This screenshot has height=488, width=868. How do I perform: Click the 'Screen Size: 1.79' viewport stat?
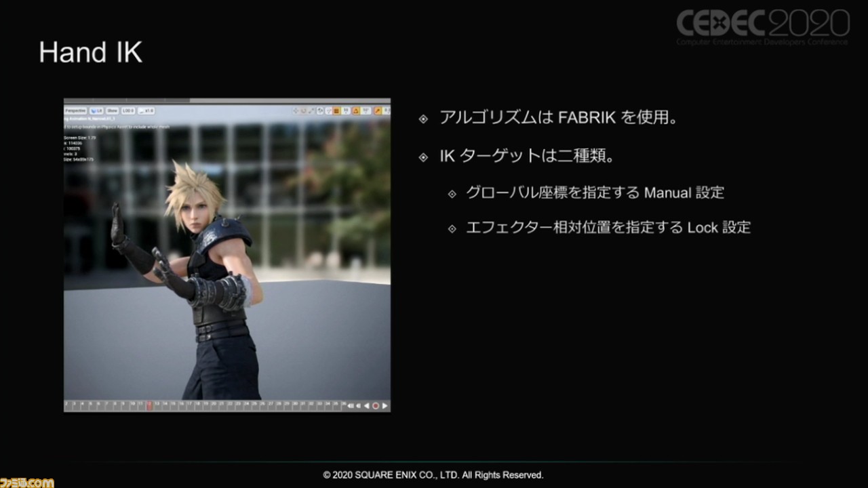[x=80, y=138]
